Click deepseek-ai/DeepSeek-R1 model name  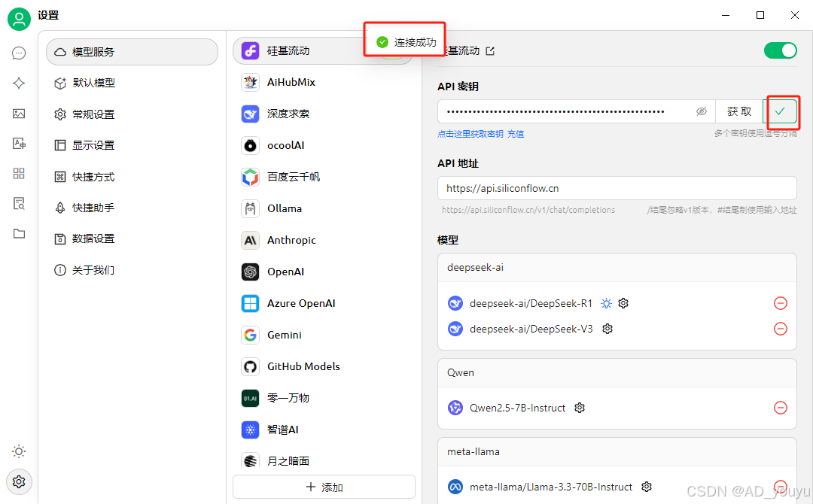click(x=531, y=303)
